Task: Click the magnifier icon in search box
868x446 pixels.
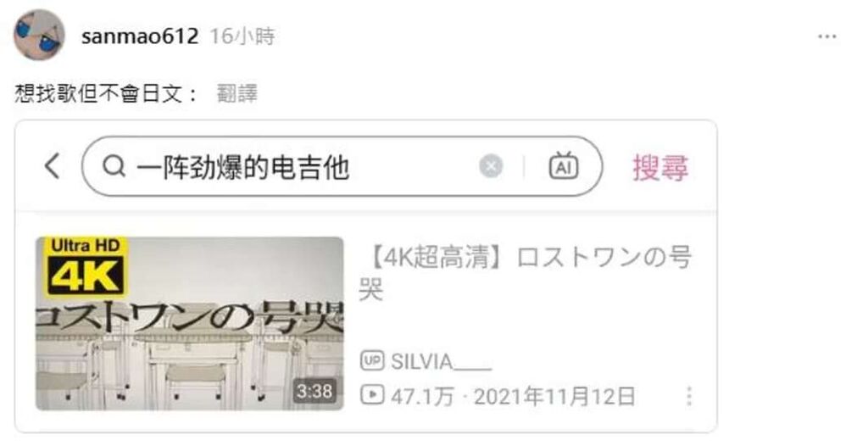Action: (114, 166)
